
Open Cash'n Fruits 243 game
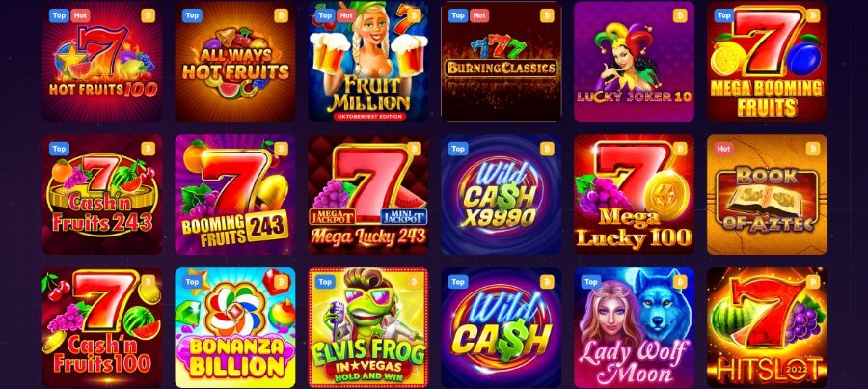[102, 195]
